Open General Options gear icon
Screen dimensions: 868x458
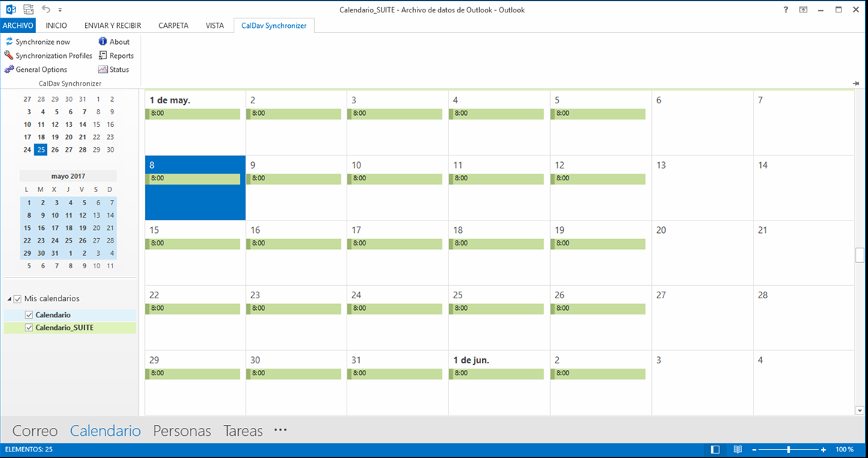coord(9,69)
